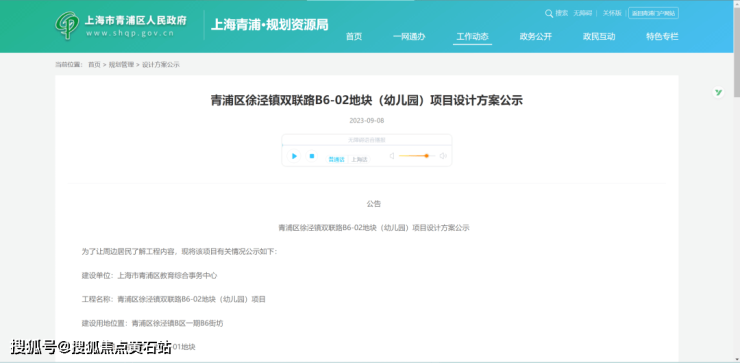Stop the audio playback
Image resolution: width=740 pixels, height=363 pixels.
[311, 156]
